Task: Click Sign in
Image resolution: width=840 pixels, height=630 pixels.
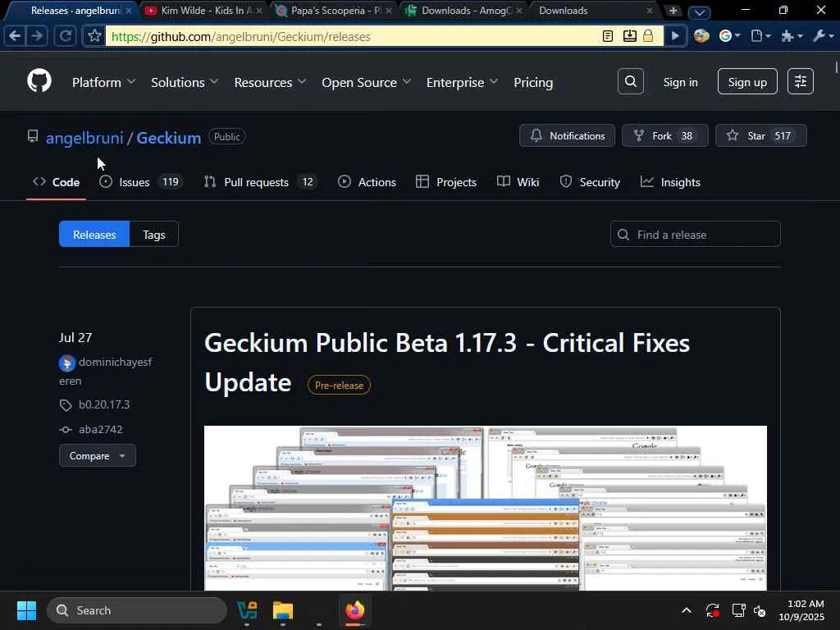Action: pos(680,82)
